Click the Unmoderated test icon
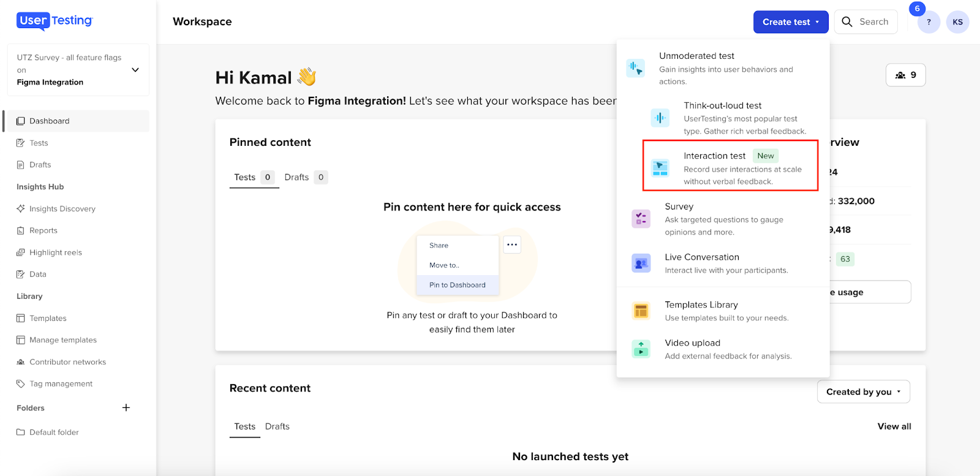The width and height of the screenshot is (980, 476). 635,68
